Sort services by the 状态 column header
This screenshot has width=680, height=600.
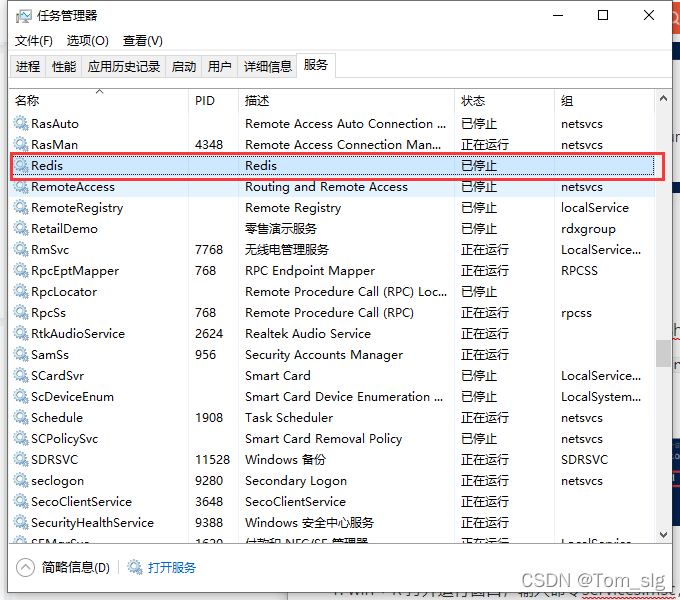(504, 101)
